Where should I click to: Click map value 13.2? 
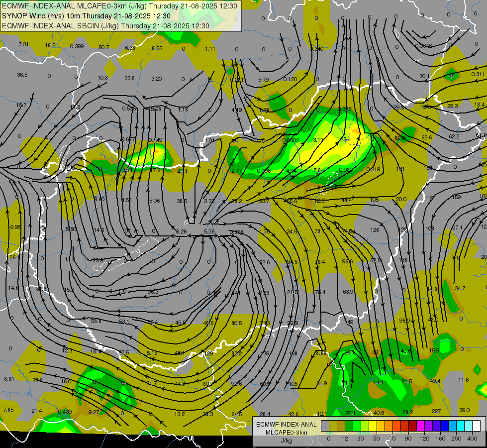tap(180, 414)
